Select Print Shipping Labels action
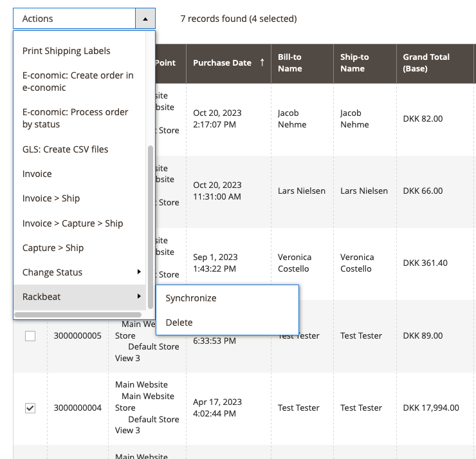 66,51
